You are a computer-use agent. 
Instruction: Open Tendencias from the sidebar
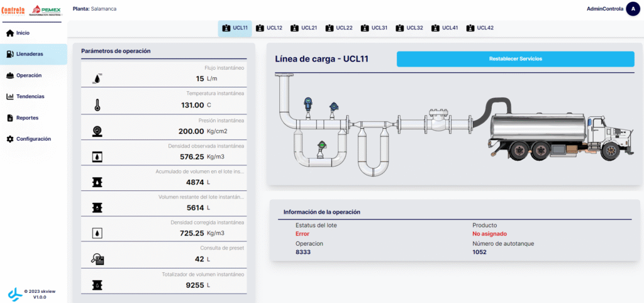pos(30,97)
